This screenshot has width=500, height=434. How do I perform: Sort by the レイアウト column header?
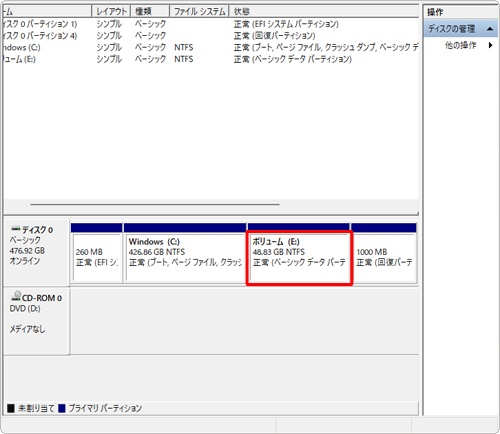tap(111, 11)
